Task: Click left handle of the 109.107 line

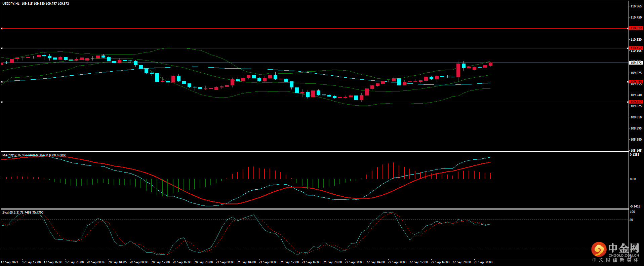Action: pos(2,102)
